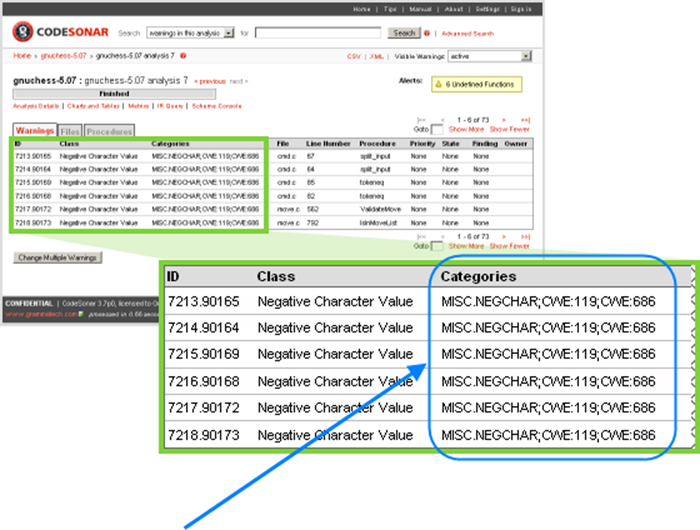Switch to the Warnings tab
The height and width of the screenshot is (530, 700).
[x=35, y=130]
